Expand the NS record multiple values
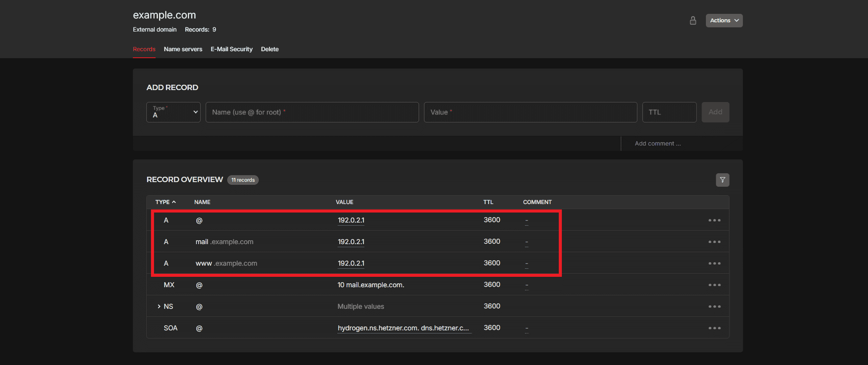 159,306
